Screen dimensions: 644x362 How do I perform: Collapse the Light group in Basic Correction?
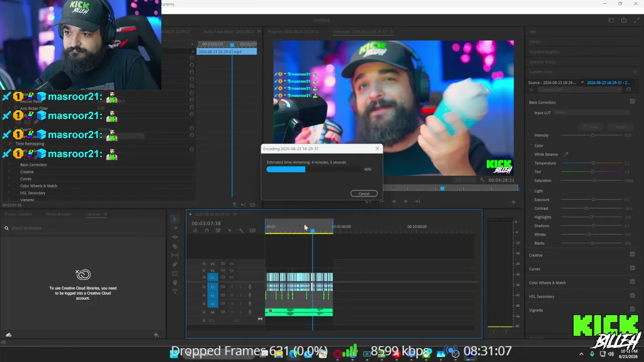click(x=531, y=191)
